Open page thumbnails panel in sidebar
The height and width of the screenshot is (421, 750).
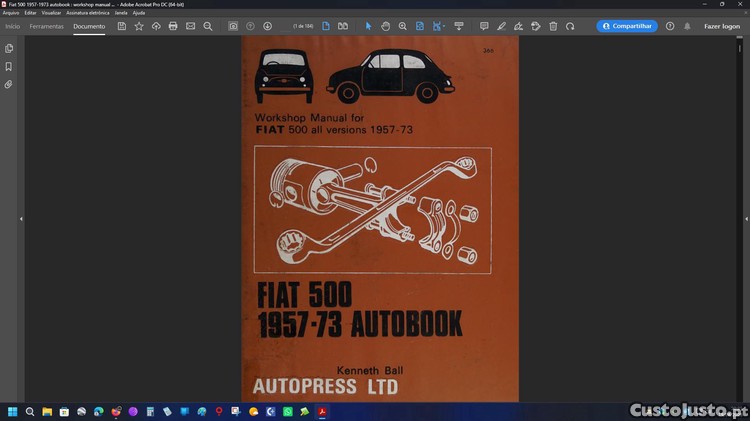tap(9, 48)
